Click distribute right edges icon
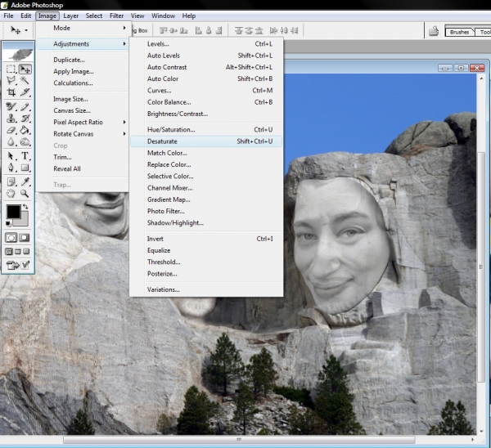The image size is (491, 448). pyautogui.click(x=295, y=30)
